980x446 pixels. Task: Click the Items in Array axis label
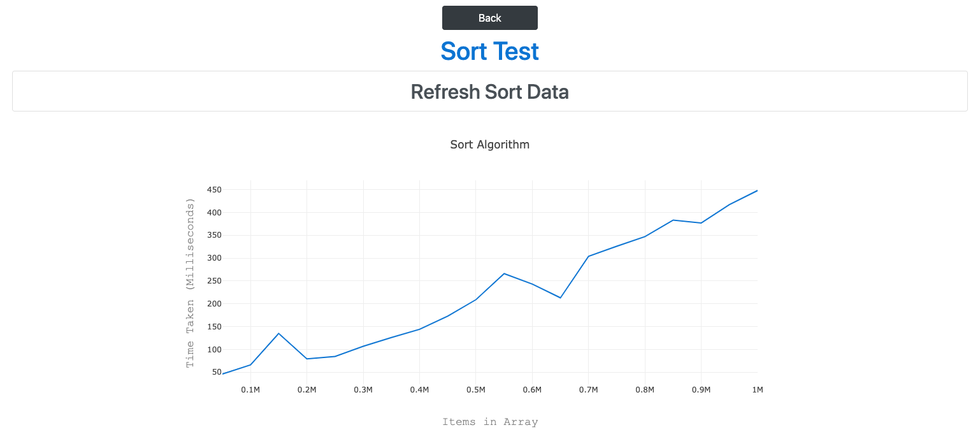(489, 422)
